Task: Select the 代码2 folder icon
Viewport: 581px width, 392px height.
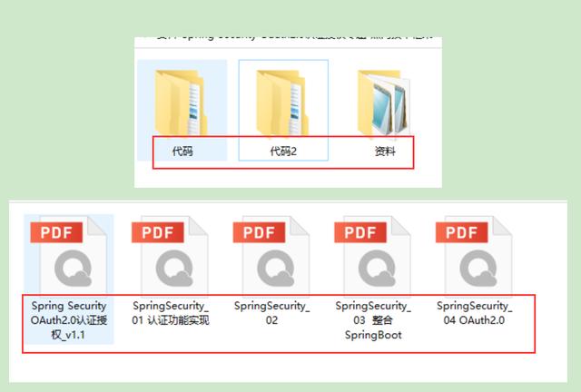Action: pos(282,103)
